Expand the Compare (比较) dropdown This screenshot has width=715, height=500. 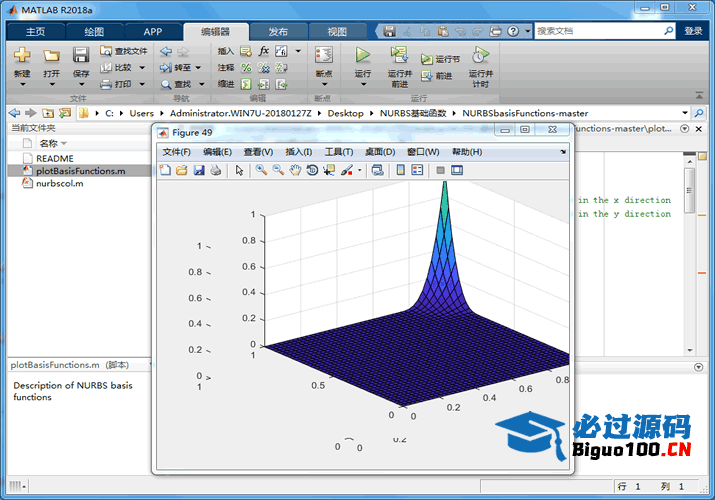tap(141, 68)
